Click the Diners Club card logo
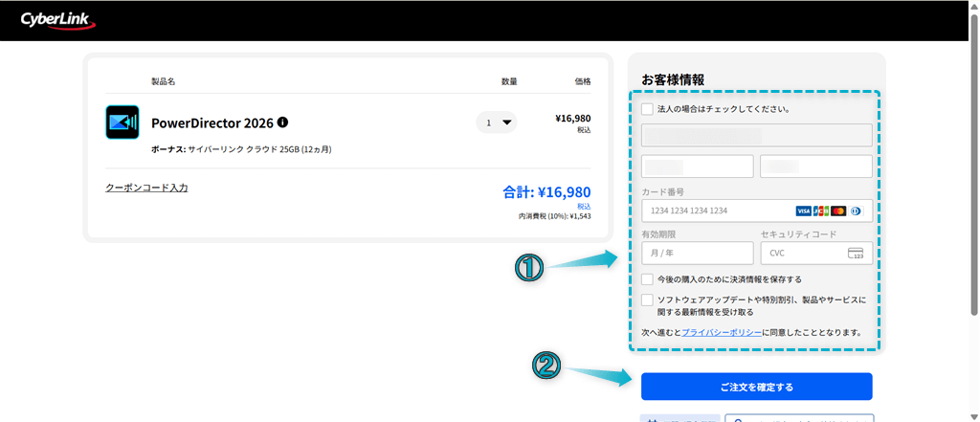The image size is (980, 422). click(856, 211)
